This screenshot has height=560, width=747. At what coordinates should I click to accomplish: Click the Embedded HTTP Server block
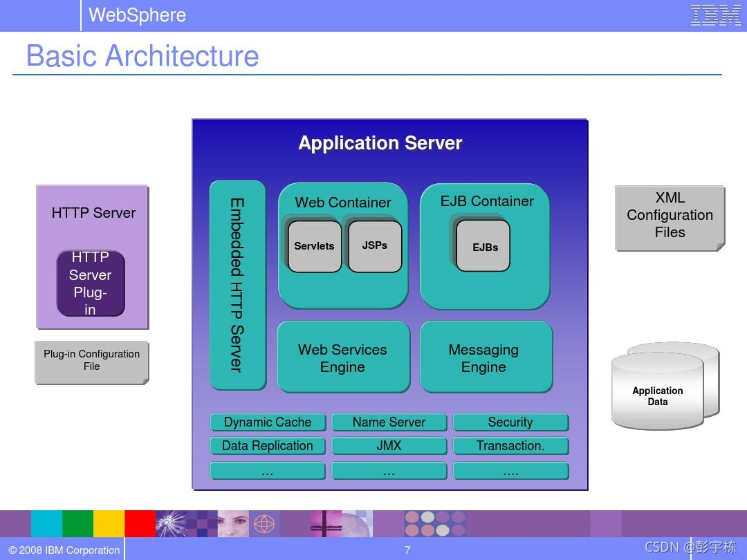pyautogui.click(x=237, y=285)
